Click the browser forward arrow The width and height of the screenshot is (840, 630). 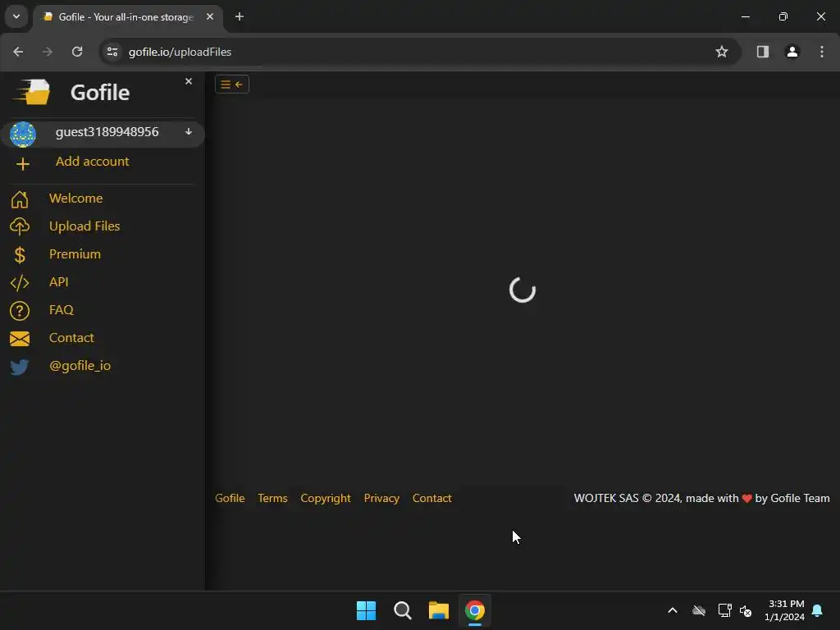(48, 52)
